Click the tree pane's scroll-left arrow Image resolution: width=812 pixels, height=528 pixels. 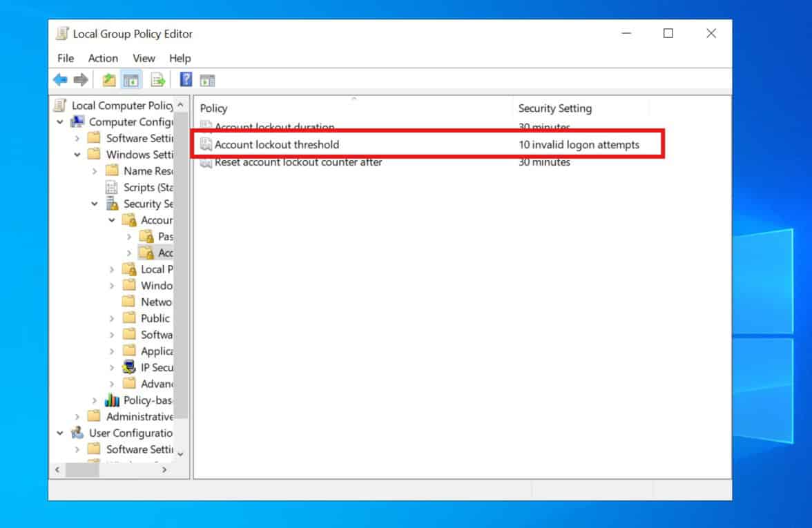point(57,470)
